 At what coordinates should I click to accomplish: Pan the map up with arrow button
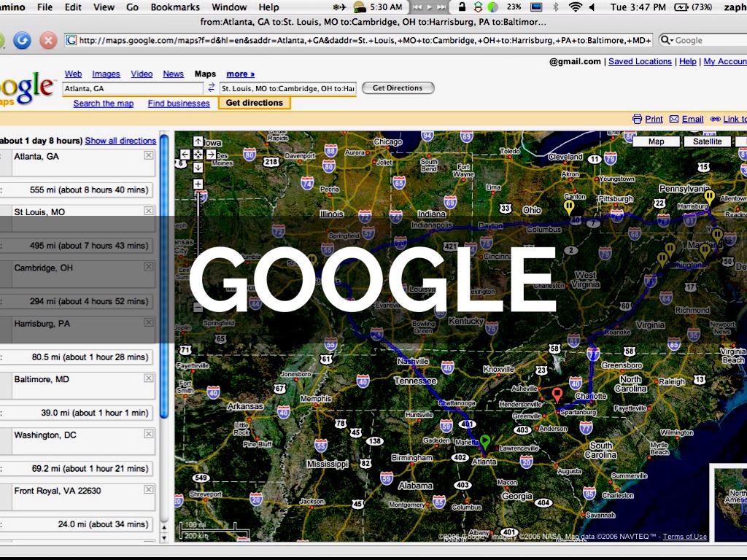[198, 141]
